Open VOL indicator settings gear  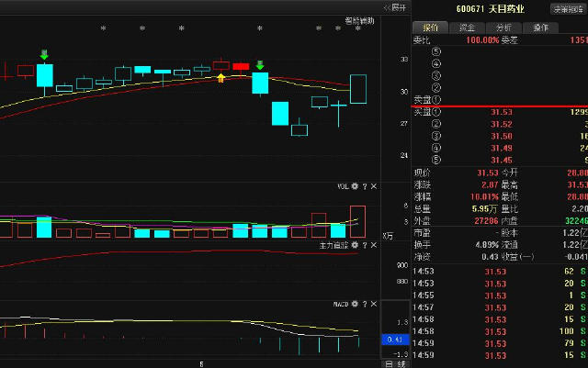tap(355, 186)
